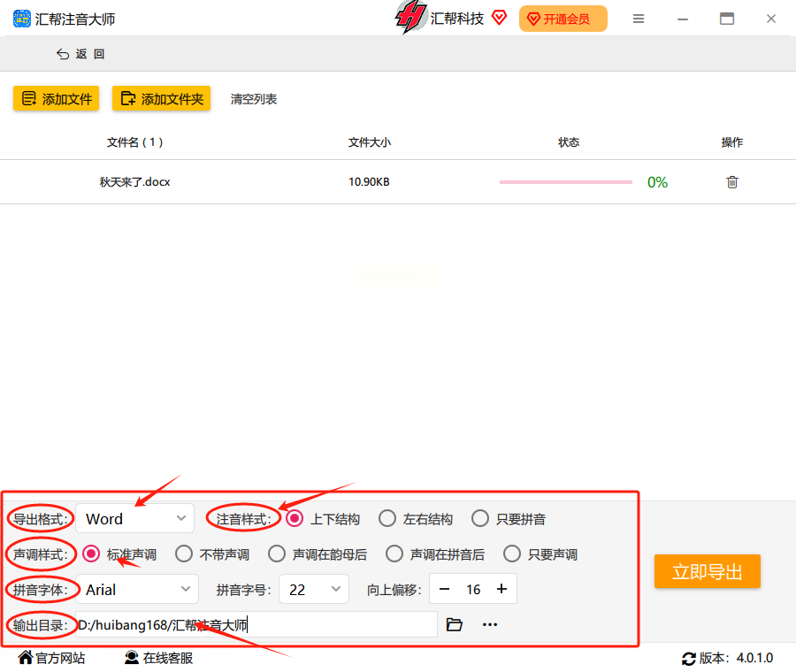796x672 pixels.
Task: Click 立即导出 export button
Action: [x=708, y=571]
